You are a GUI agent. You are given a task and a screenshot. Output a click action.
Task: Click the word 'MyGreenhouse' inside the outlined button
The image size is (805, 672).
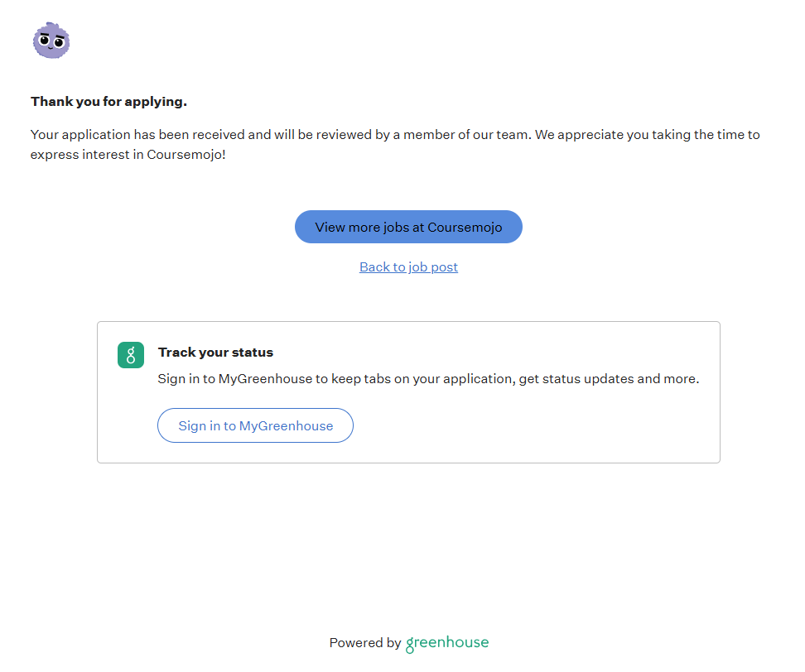[x=286, y=426]
